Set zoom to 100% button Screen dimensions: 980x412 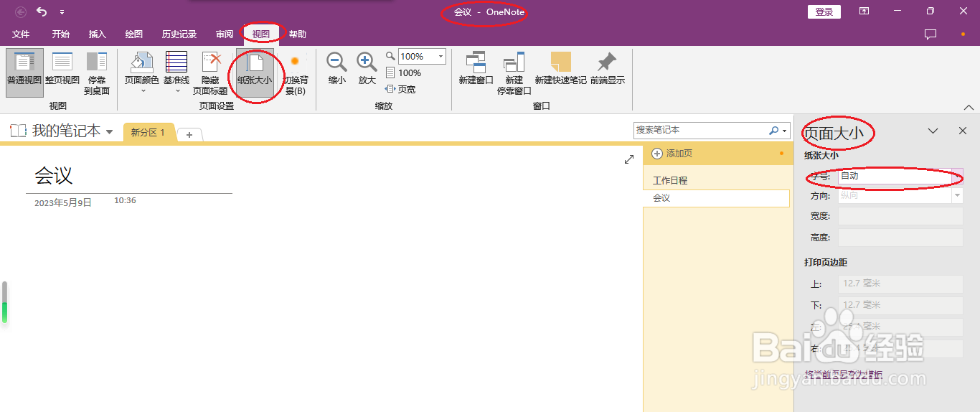403,72
